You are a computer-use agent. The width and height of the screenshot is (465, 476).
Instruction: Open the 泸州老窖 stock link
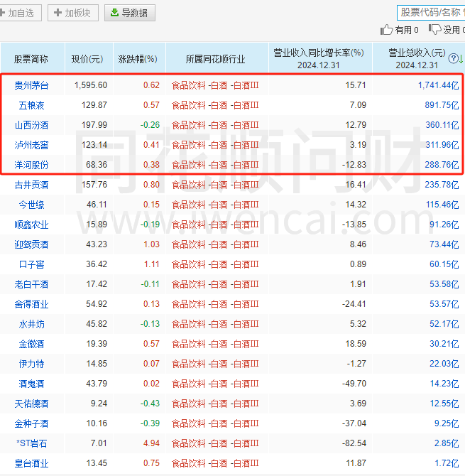click(x=31, y=145)
